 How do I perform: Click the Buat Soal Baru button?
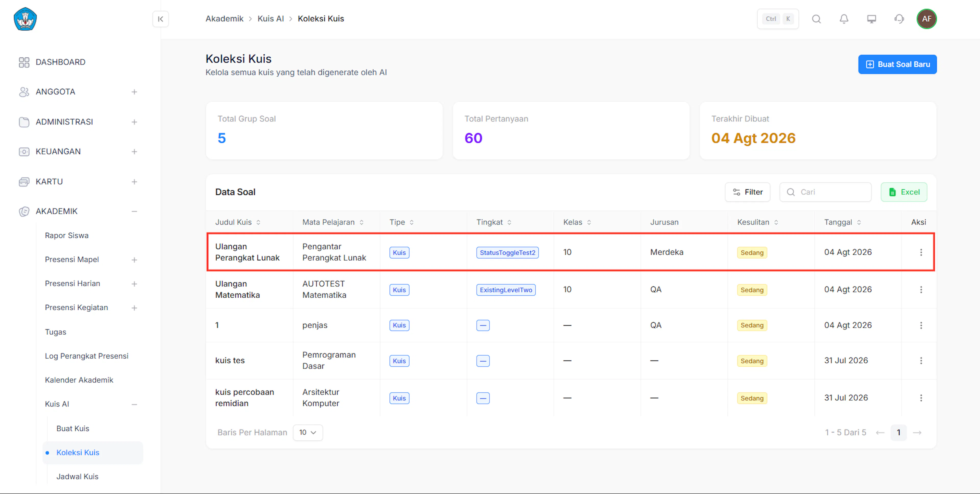897,64
